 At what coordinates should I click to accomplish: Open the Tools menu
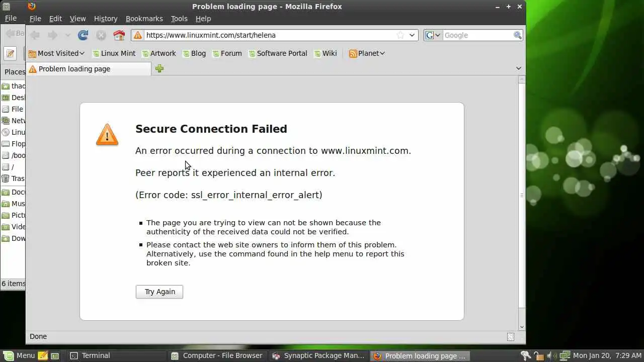(179, 19)
